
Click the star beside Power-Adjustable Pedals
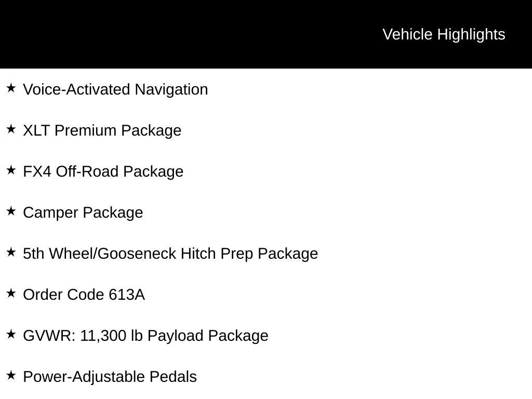(x=11, y=375)
